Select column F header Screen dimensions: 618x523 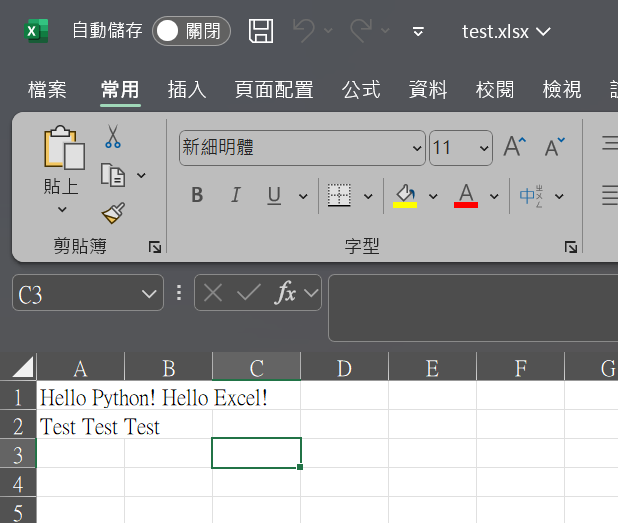[520, 367]
